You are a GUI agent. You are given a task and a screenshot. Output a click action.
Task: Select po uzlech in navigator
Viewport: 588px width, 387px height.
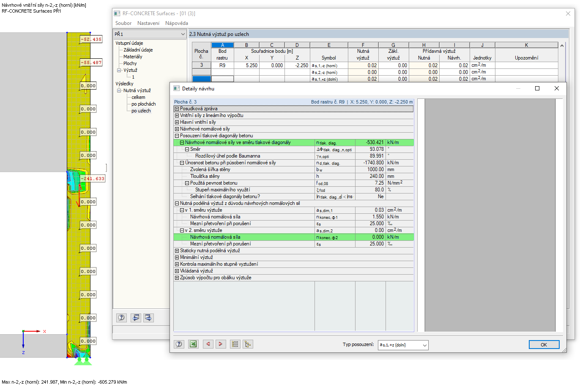tap(141, 111)
